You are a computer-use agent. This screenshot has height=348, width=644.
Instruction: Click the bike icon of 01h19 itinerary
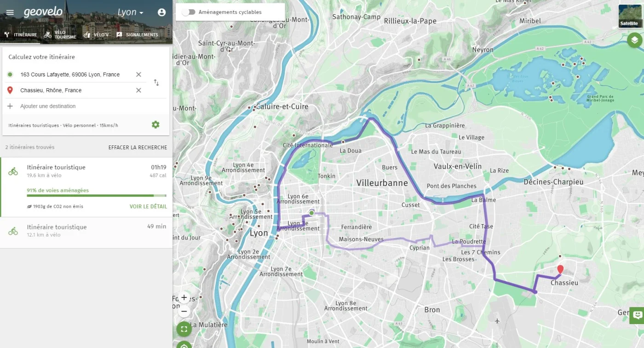tap(13, 172)
